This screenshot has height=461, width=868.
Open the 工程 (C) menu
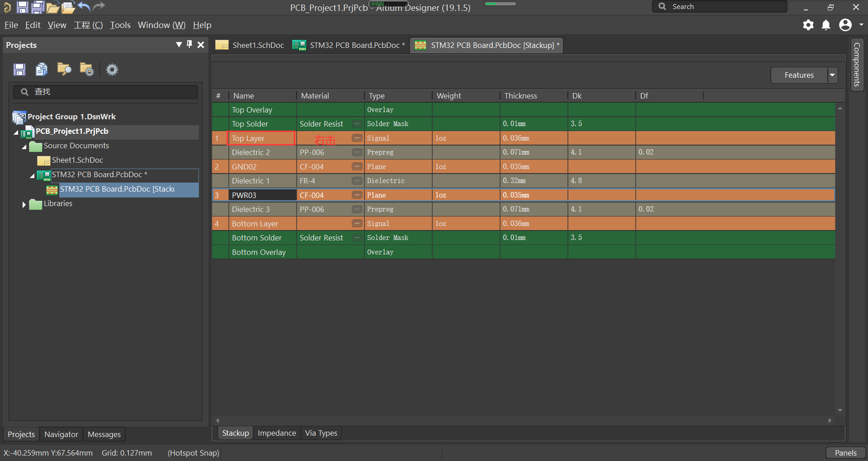coord(89,25)
